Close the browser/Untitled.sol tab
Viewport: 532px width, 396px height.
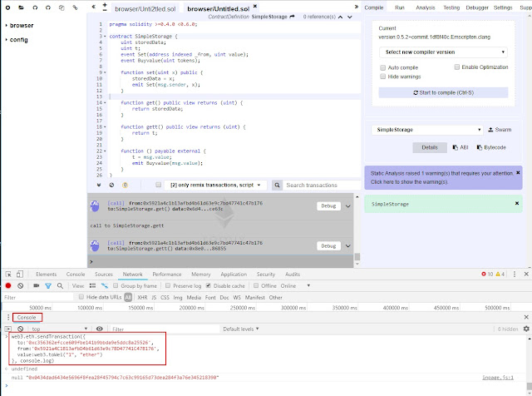coord(255,6)
